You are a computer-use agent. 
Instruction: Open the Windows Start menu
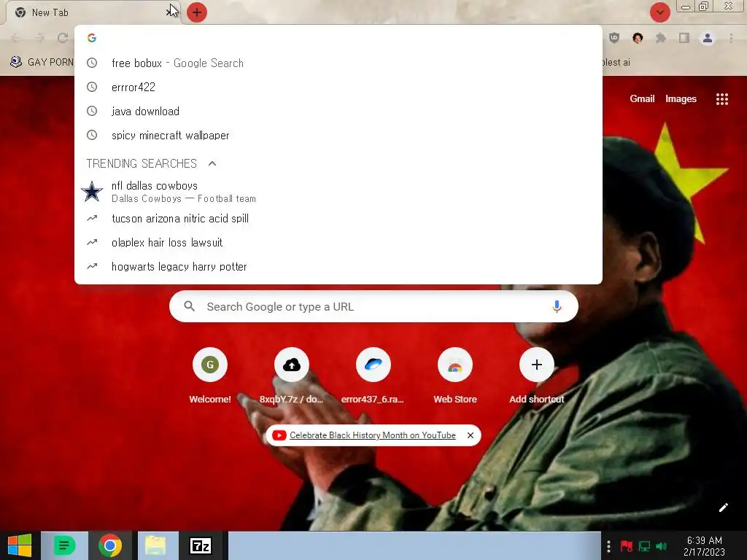[x=20, y=545]
